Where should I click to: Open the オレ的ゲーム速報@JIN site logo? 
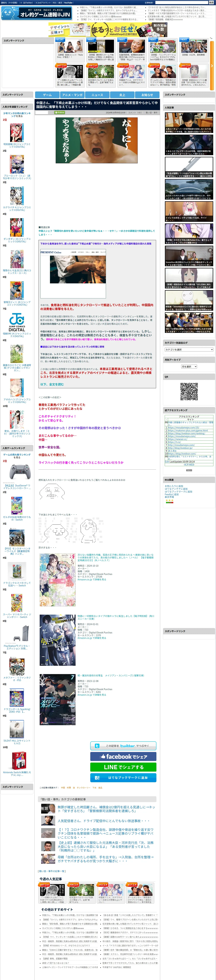(37, 13)
